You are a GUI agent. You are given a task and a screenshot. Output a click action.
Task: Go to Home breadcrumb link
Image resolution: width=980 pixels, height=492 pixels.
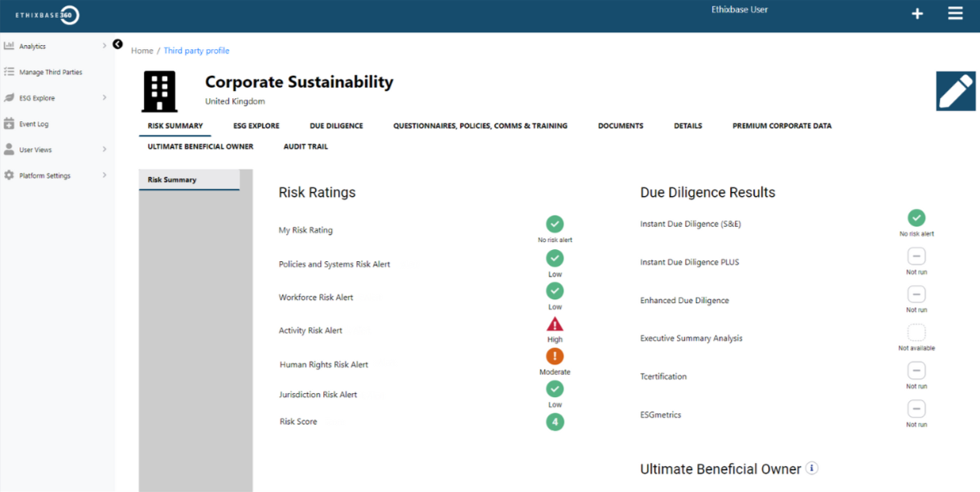tap(142, 51)
